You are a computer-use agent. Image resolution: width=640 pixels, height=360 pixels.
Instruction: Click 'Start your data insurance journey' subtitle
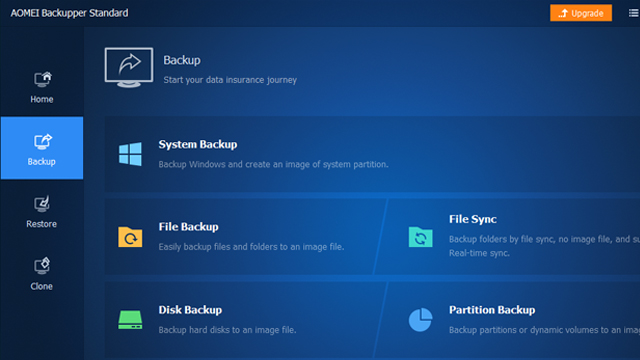(x=230, y=80)
